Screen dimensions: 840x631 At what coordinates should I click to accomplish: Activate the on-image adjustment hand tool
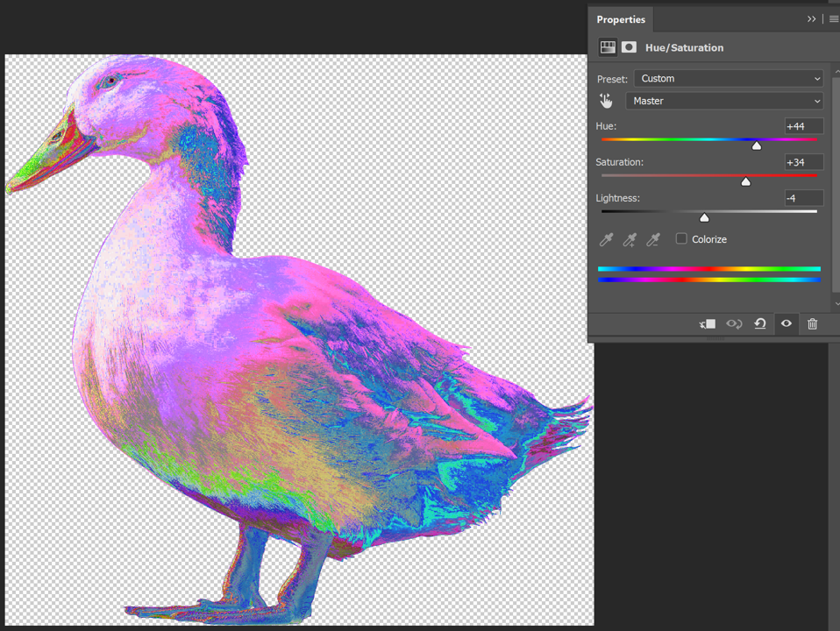[606, 101]
